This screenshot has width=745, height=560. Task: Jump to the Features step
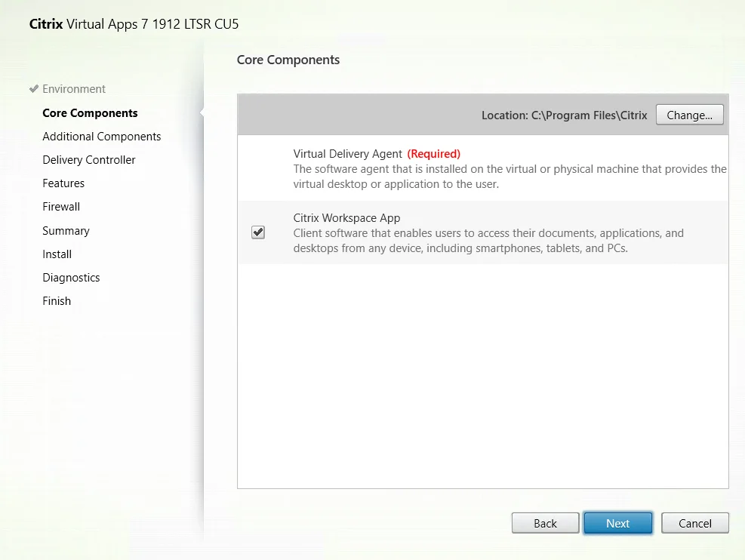[x=63, y=183]
